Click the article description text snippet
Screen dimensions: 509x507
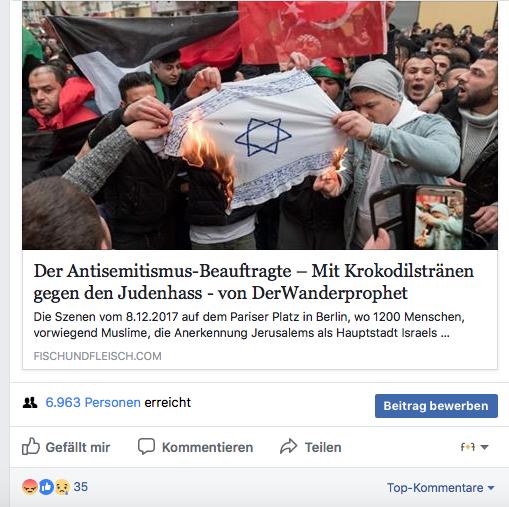pos(249,325)
